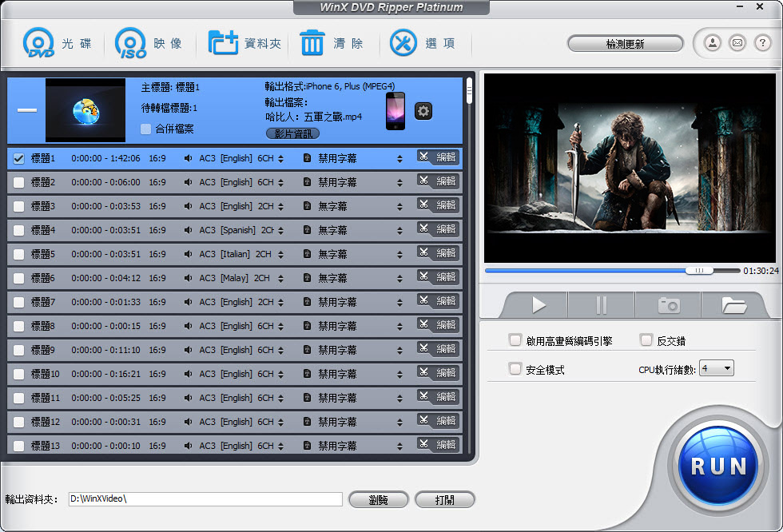This screenshot has width=783, height=532.
Task: Enable merge files (合併檔案) checkbox
Action: pyautogui.click(x=145, y=129)
